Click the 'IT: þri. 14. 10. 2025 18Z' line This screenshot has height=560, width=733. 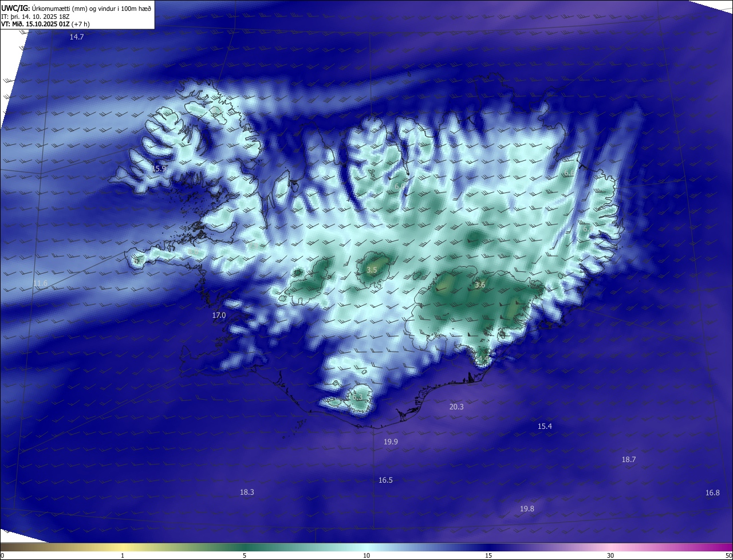pos(35,16)
